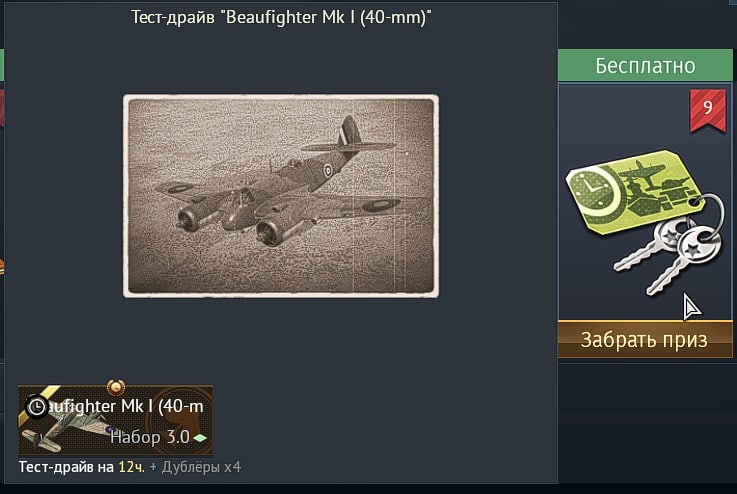Claim the reward with "Забрать приз"
Screen dimensions: 737x494
(645, 339)
